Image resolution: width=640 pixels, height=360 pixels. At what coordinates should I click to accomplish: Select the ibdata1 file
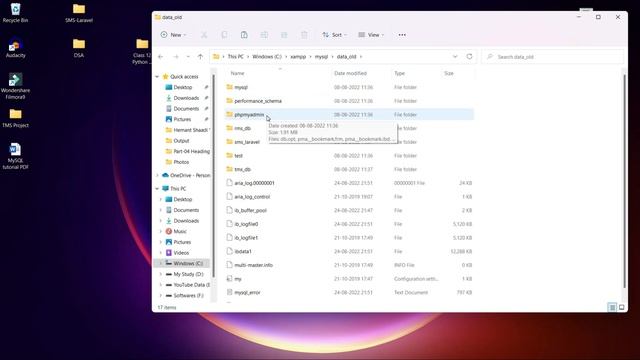coord(349,251)
